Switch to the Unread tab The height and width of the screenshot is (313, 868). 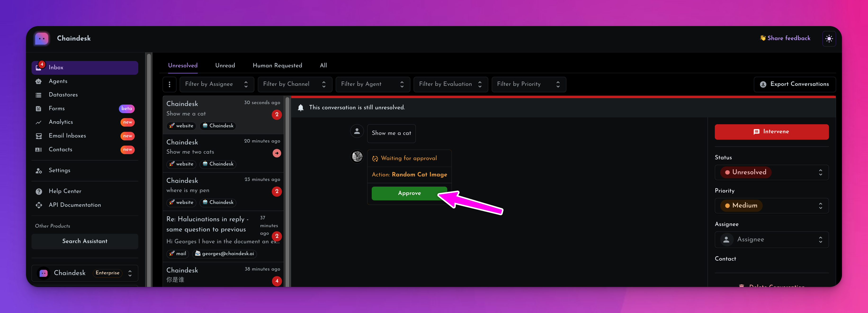pyautogui.click(x=225, y=65)
